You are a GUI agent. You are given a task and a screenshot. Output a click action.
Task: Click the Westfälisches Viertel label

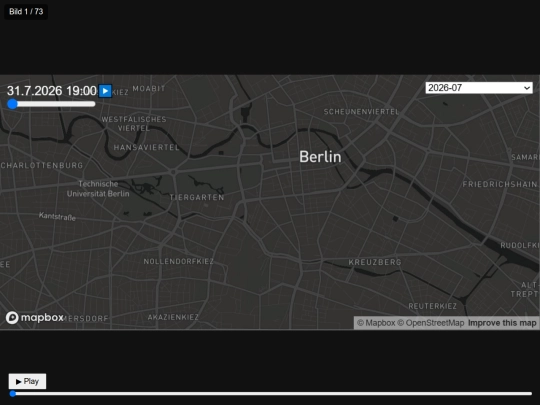point(134,124)
